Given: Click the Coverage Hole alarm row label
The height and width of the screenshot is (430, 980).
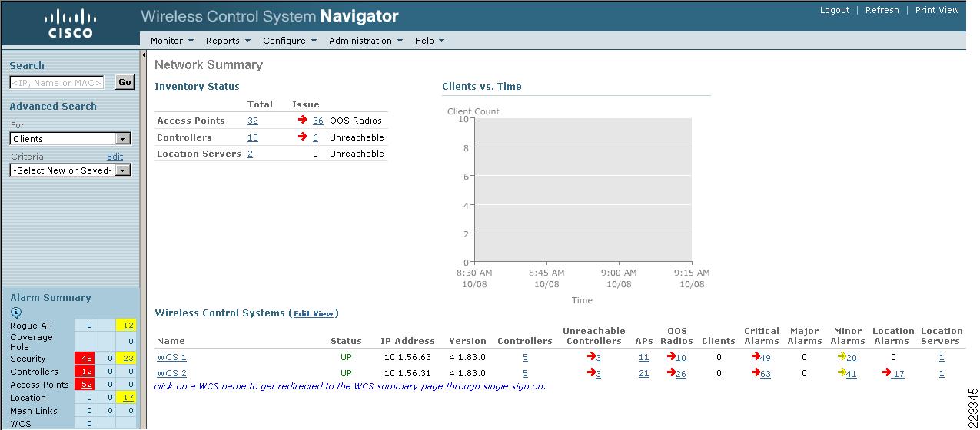Looking at the screenshot, I should click(x=32, y=342).
